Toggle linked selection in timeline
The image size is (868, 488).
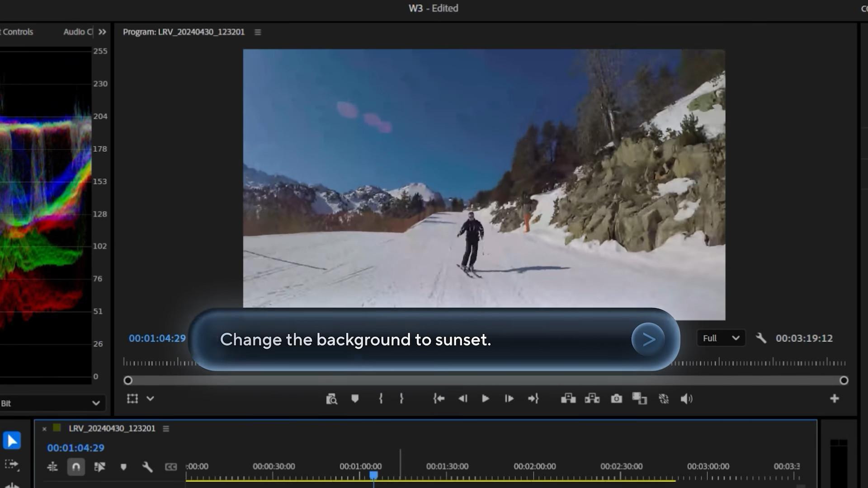99,467
